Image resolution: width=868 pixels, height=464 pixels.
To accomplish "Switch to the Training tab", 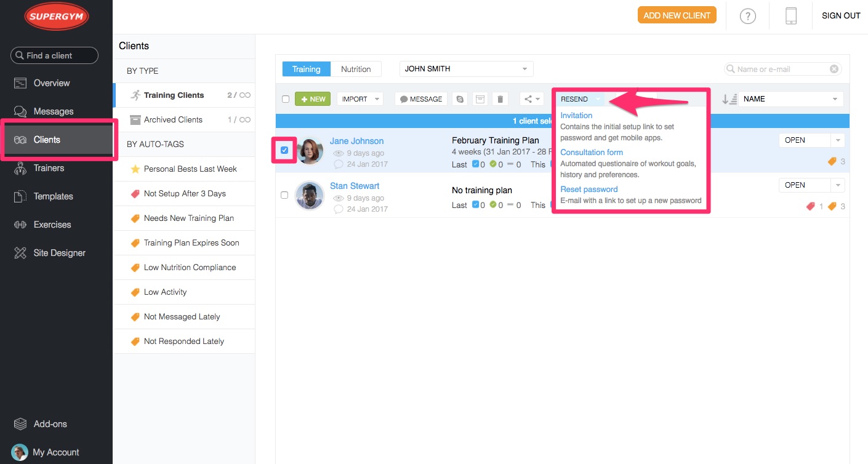I will [307, 69].
